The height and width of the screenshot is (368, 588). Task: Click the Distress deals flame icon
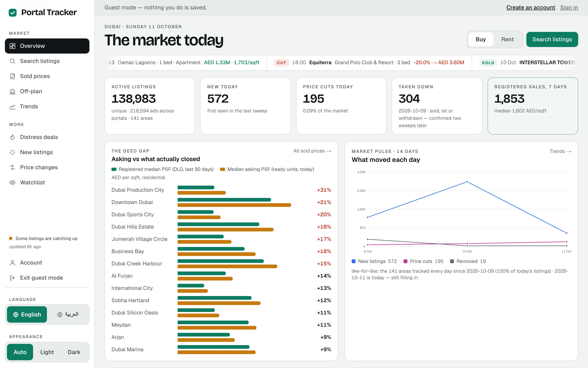[12, 137]
